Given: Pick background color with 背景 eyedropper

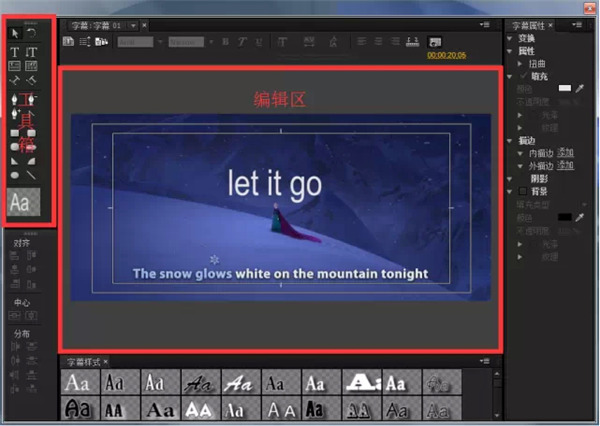Looking at the screenshot, I should point(580,217).
